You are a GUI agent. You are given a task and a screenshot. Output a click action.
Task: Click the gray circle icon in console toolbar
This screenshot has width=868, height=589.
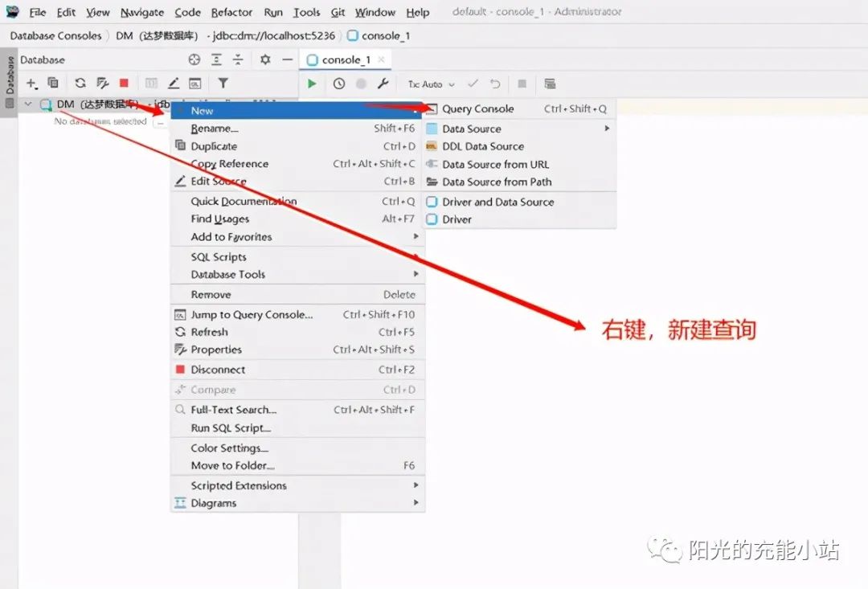tap(361, 84)
